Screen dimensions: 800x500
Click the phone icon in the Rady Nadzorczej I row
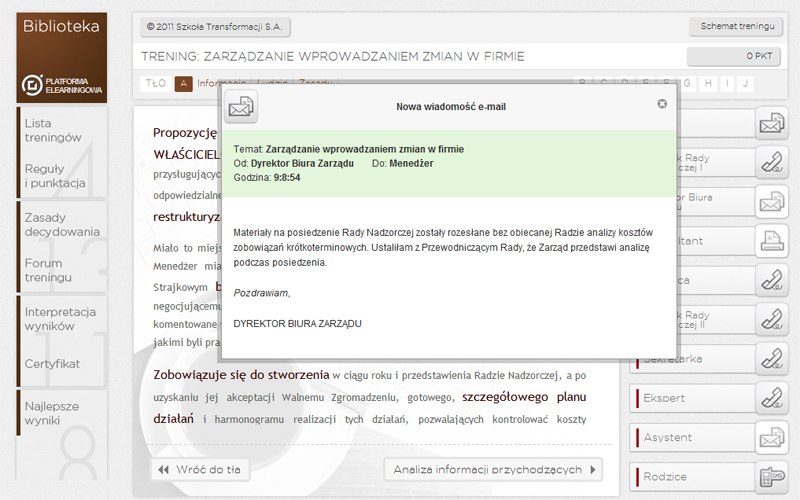(771, 162)
